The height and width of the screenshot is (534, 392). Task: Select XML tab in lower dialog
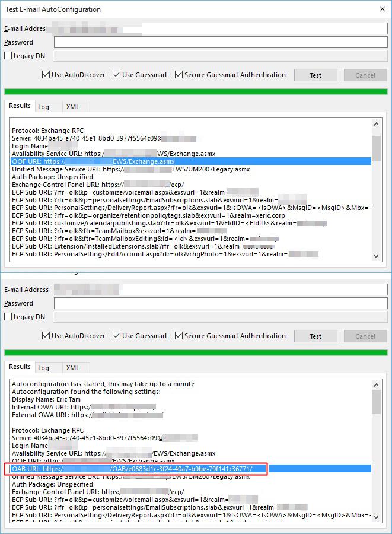point(72,368)
